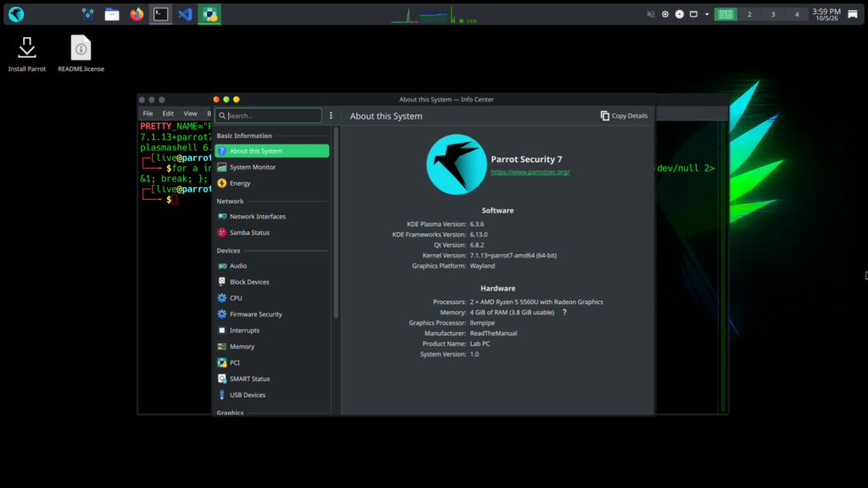The width and height of the screenshot is (868, 488).
Task: Click the KDE Frameworks Version 6.13.0 value
Action: 479,235
